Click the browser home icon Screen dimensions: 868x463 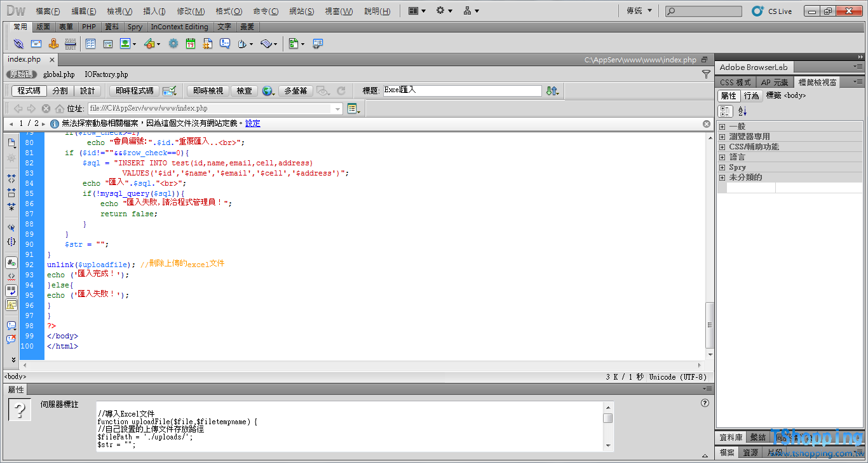point(60,109)
